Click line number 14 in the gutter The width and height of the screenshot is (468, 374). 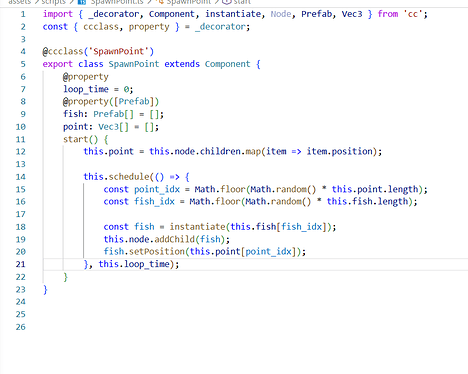(21, 177)
